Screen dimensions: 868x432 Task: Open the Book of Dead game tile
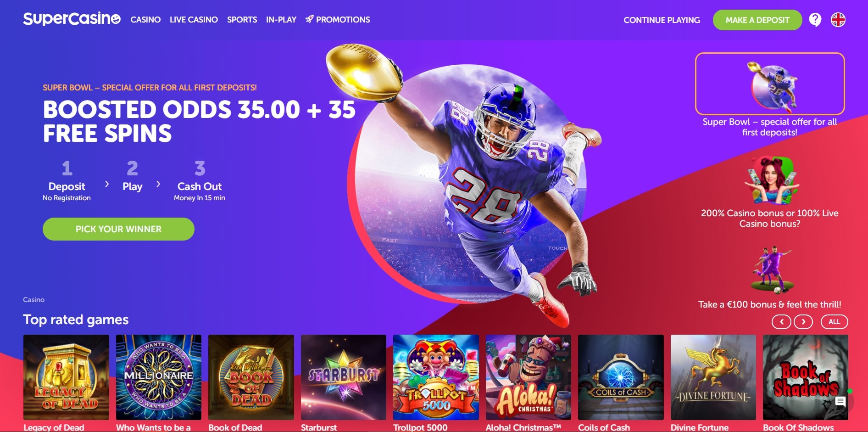point(251,377)
